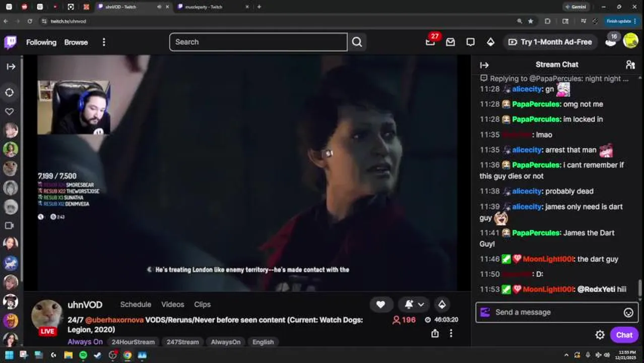Open the Following page
Screen dimensions: 644x363
pyautogui.click(x=41, y=42)
